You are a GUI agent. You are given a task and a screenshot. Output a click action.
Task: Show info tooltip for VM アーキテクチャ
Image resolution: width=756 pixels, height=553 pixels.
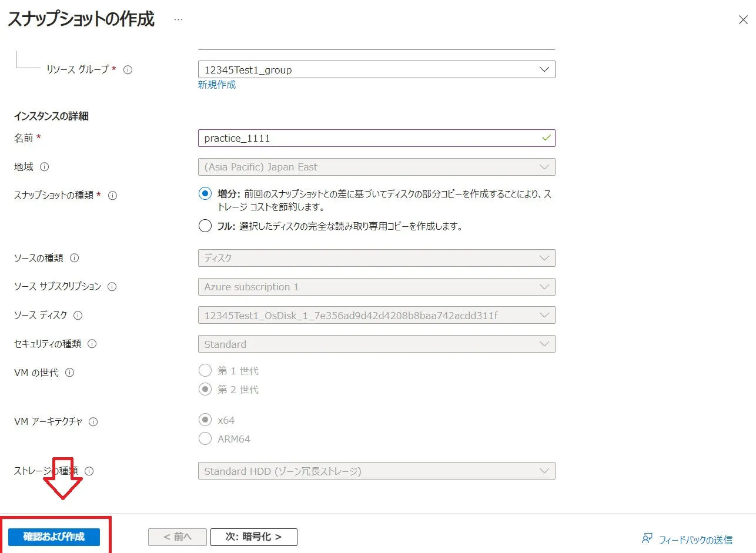[93, 422]
